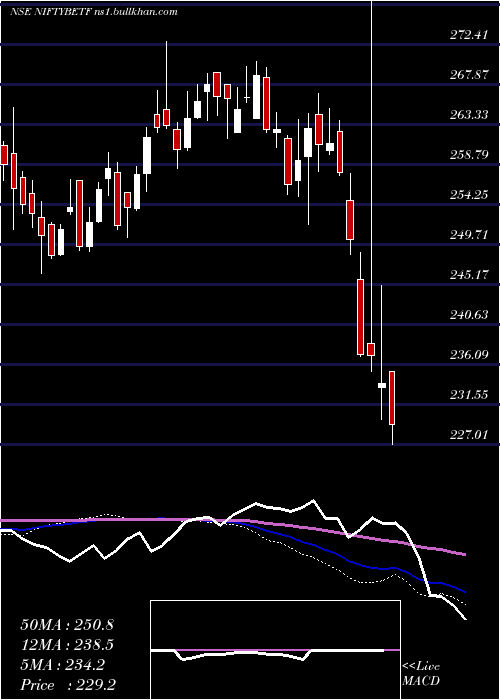Click the Live MACD label
Viewport: 500px width, 700px height.
pos(421,674)
